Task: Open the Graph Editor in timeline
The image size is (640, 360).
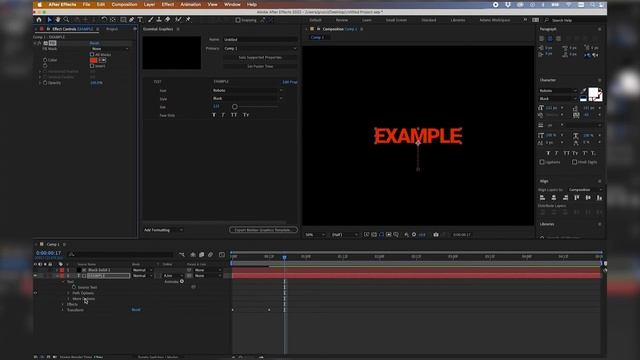Action: pos(222,255)
